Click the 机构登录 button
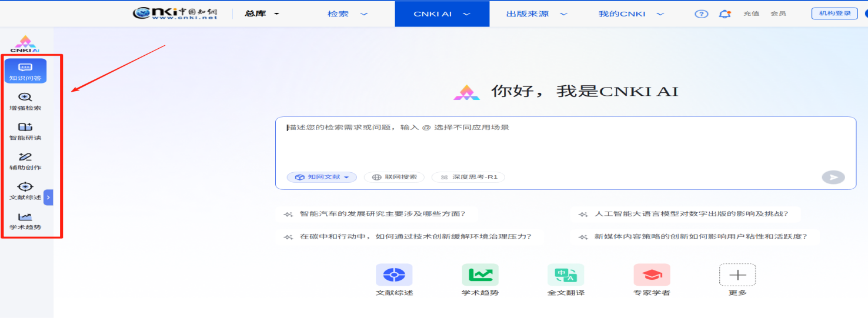868x318 pixels. 834,14
